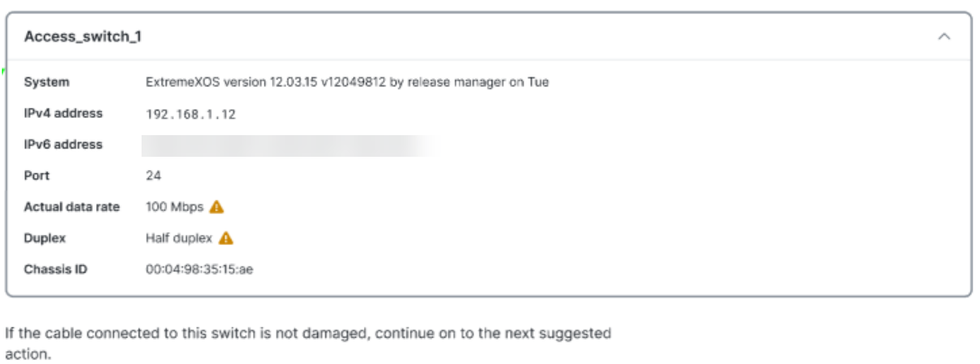The image size is (980, 364).
Task: Click the IPv6 address field label
Action: click(63, 145)
